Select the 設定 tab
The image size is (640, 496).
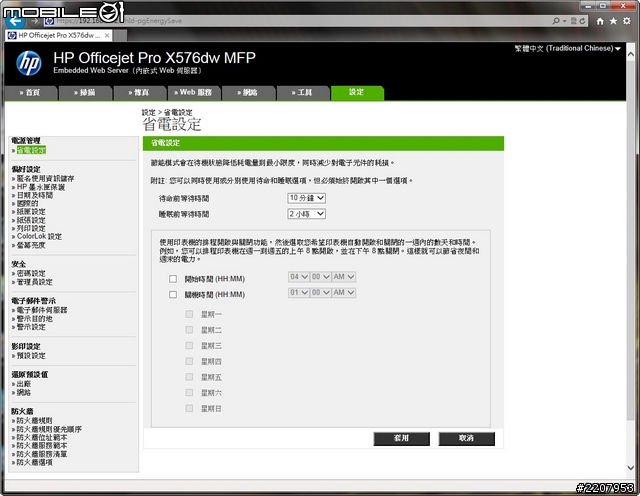coord(358,93)
